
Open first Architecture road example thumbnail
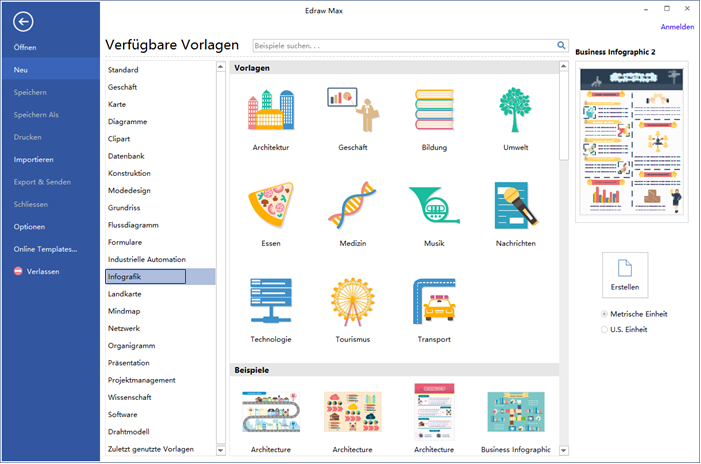[271, 412]
